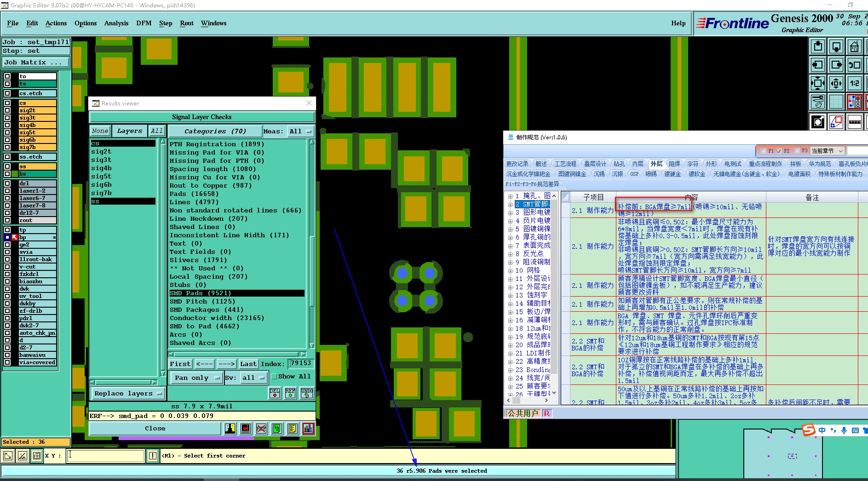Click the pan right view icon
The width and height of the screenshot is (868, 481).
(836, 65)
